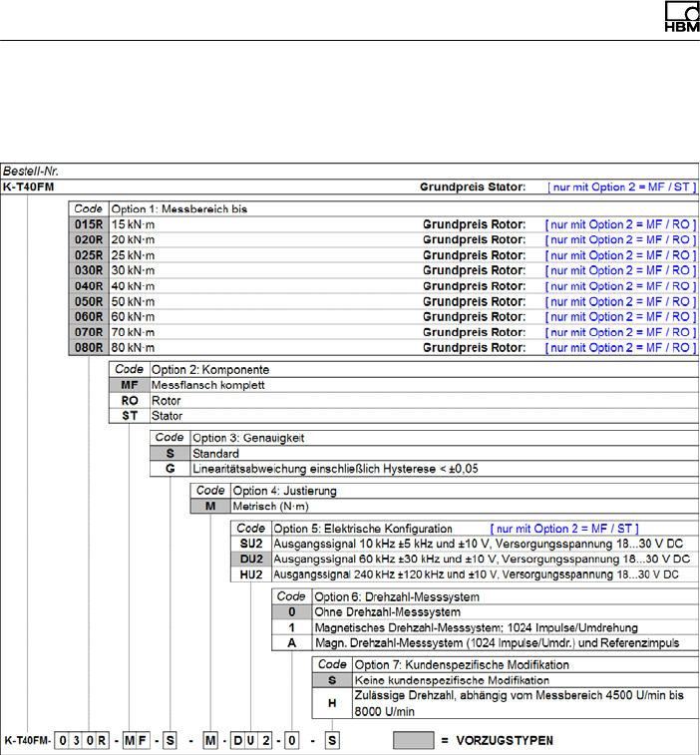Select the '40 kN·m' measuring range text
The height and width of the screenshot is (755, 700).
133,286
